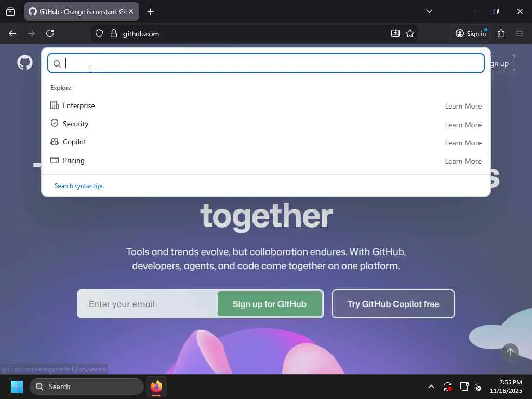This screenshot has width=532, height=399.
Task: Open Search syntax tips link
Action: point(79,186)
